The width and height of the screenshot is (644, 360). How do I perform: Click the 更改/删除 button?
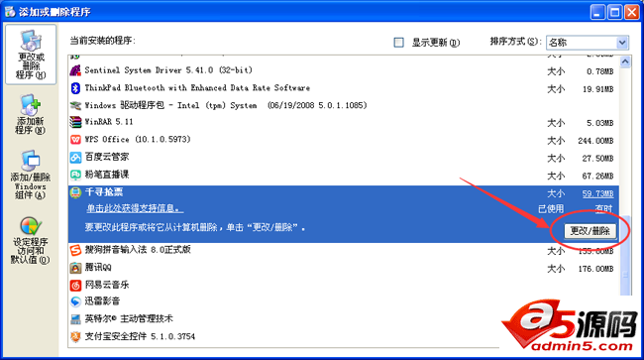(x=590, y=231)
